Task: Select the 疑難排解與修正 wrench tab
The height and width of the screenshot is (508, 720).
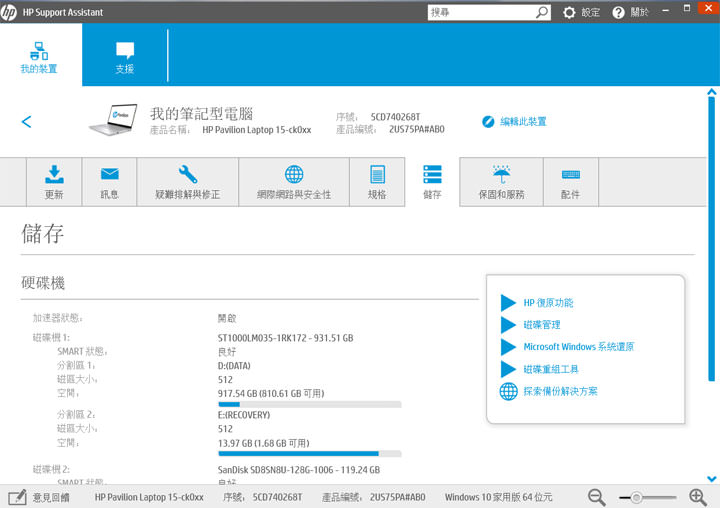Action: point(187,182)
